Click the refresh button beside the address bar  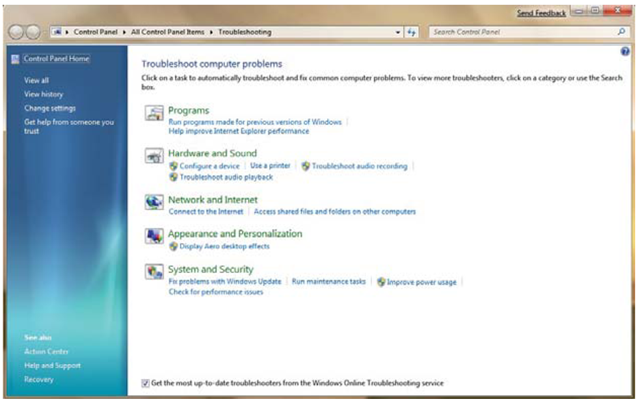click(x=412, y=32)
